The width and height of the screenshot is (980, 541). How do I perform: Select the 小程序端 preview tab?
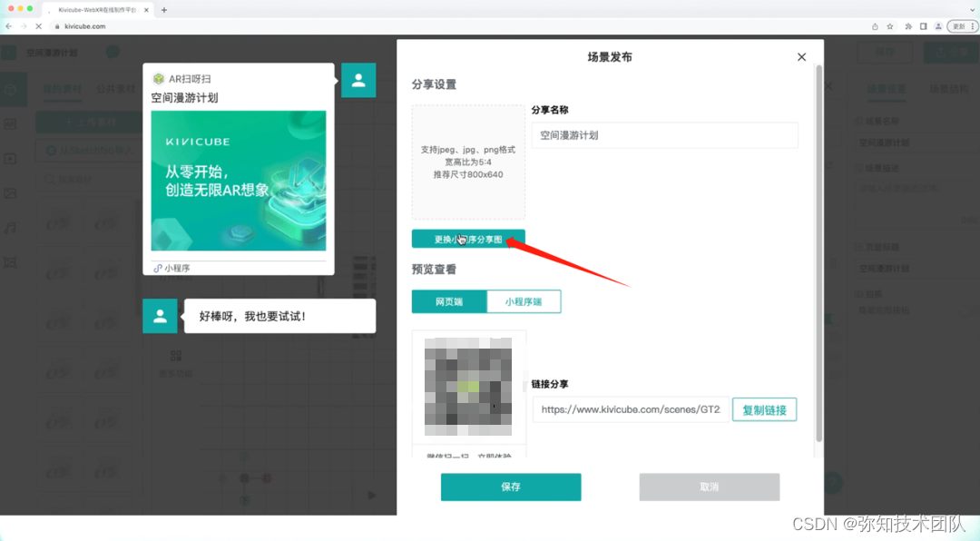tap(524, 301)
